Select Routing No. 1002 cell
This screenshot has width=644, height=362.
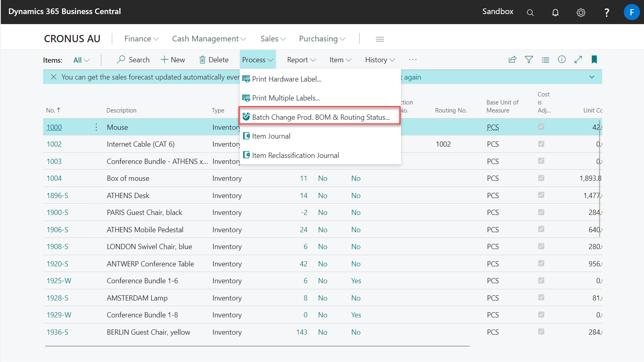click(x=443, y=144)
